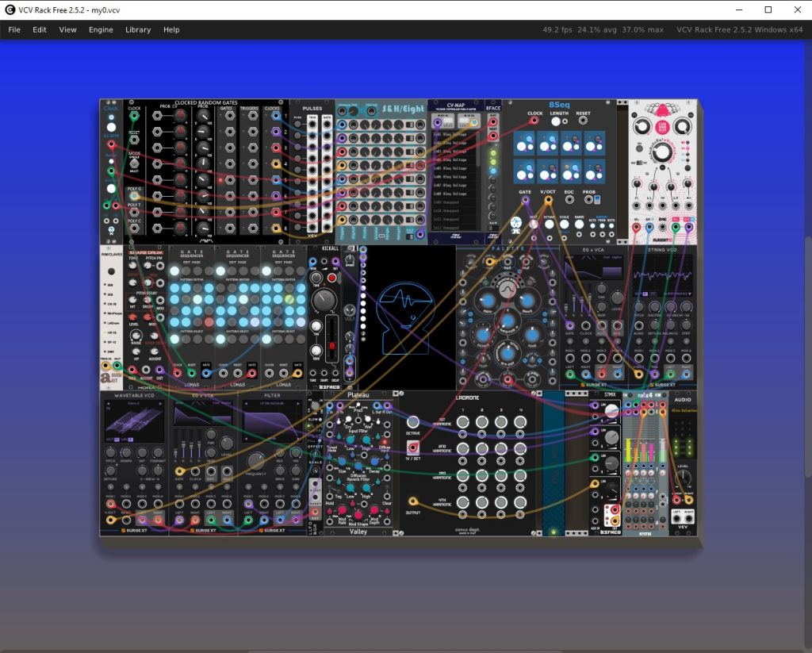
Task: Toggle top-left step in first Gate Sequencer grid
Action: pyautogui.click(x=174, y=288)
